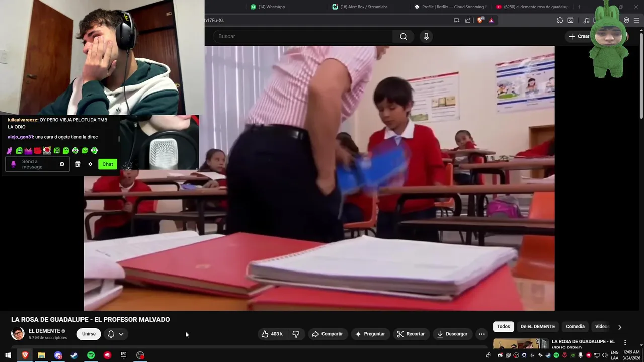Select the Todos filter chip
Viewport: 644px width, 362px height.
504,326
